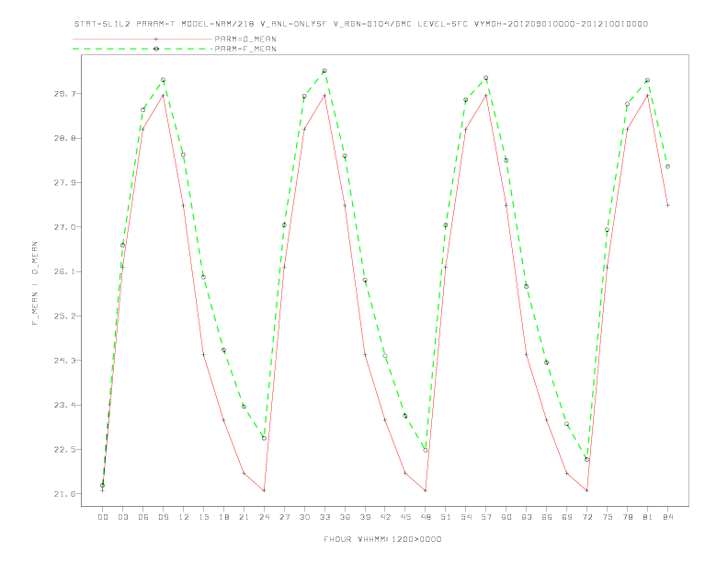Click the F_MEAN circle marker at hour 48
This screenshot has width=728, height=563.
pyautogui.click(x=426, y=450)
